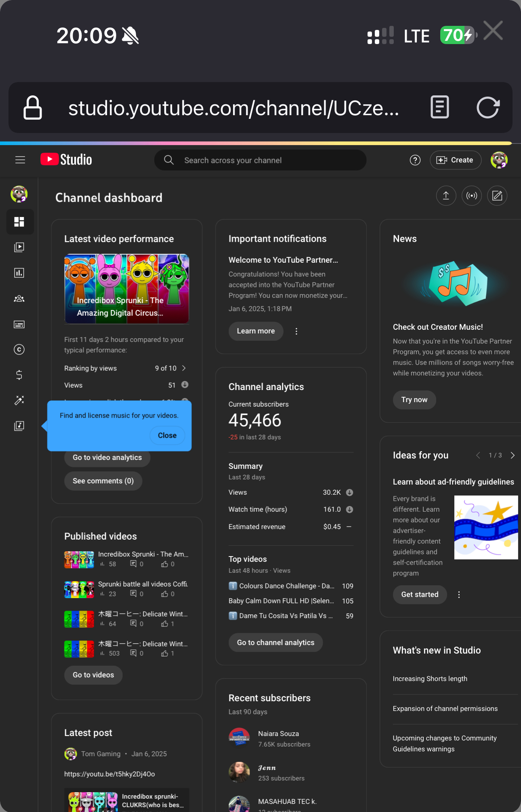
Task: Click the search across your channel field
Action: pos(260,160)
